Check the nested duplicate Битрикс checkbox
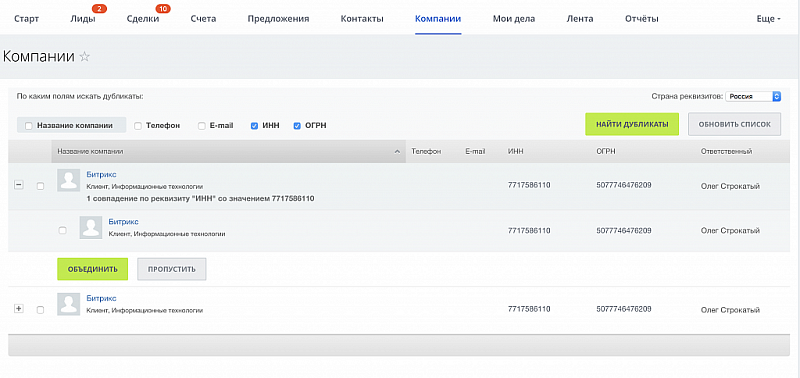The image size is (800, 378). [x=62, y=230]
